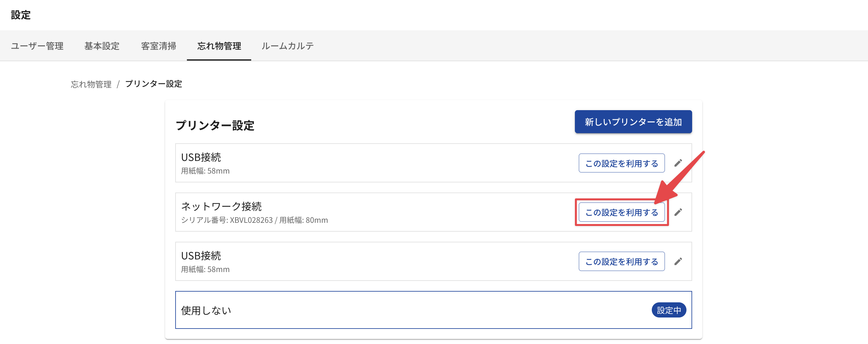Click この設定を利用する for ネットワーク接続
868x344 pixels.
[x=622, y=212]
